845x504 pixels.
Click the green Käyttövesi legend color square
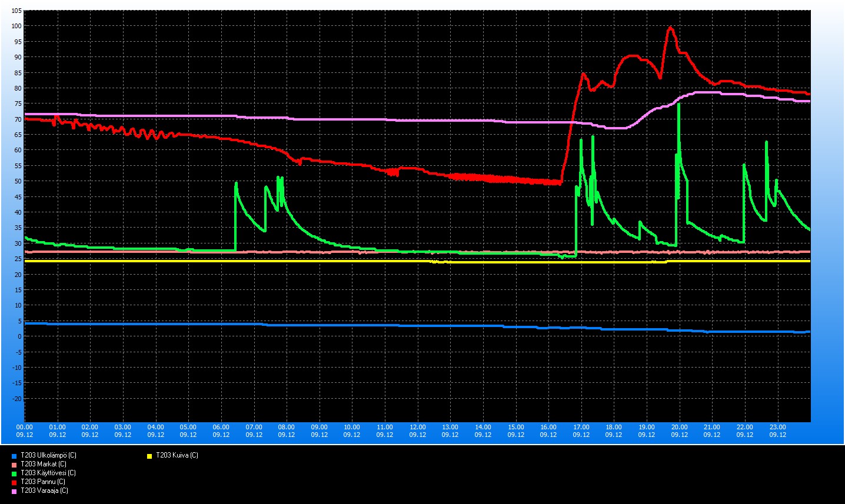[14, 473]
